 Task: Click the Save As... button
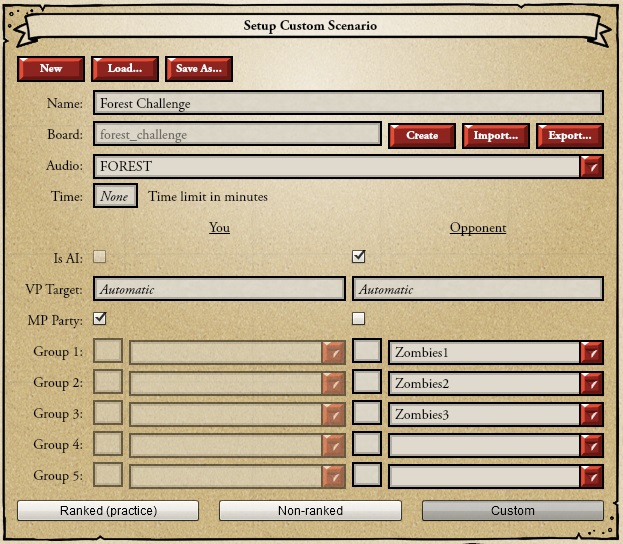[x=199, y=68]
